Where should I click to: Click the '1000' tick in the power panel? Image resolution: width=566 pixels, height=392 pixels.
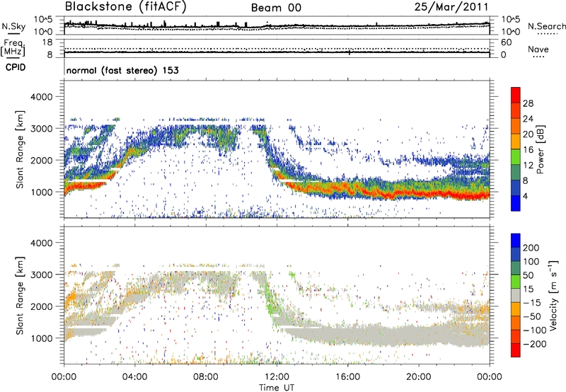pos(41,192)
